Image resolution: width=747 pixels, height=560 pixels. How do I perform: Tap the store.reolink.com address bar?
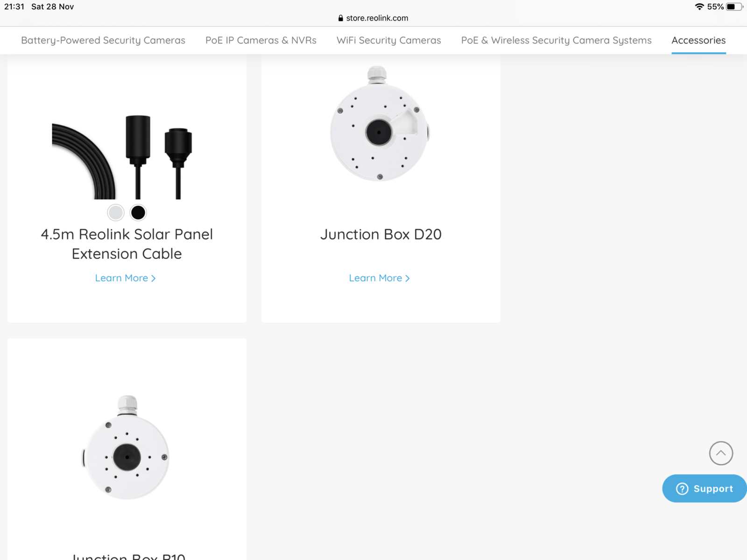[377, 18]
